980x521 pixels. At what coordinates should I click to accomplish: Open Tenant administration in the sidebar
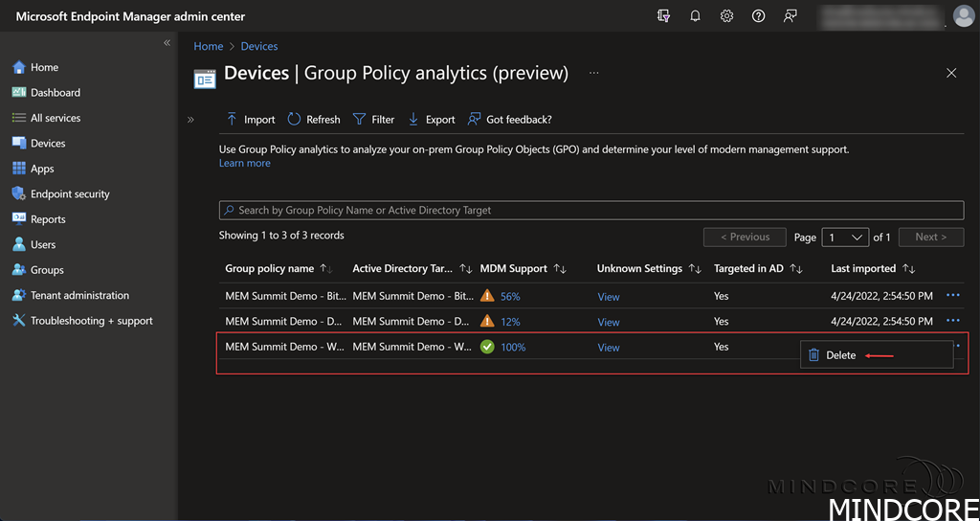pos(79,296)
